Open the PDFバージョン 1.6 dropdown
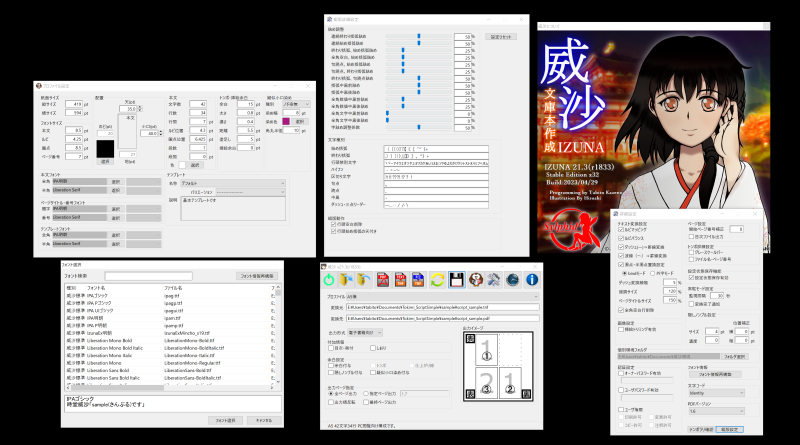The image size is (800, 445). coord(716,411)
